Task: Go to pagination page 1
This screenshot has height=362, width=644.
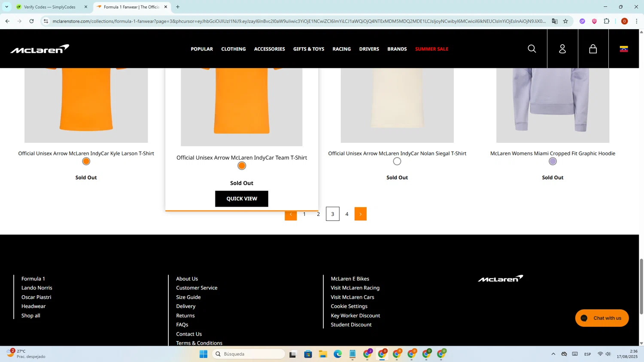Action: 304,214
